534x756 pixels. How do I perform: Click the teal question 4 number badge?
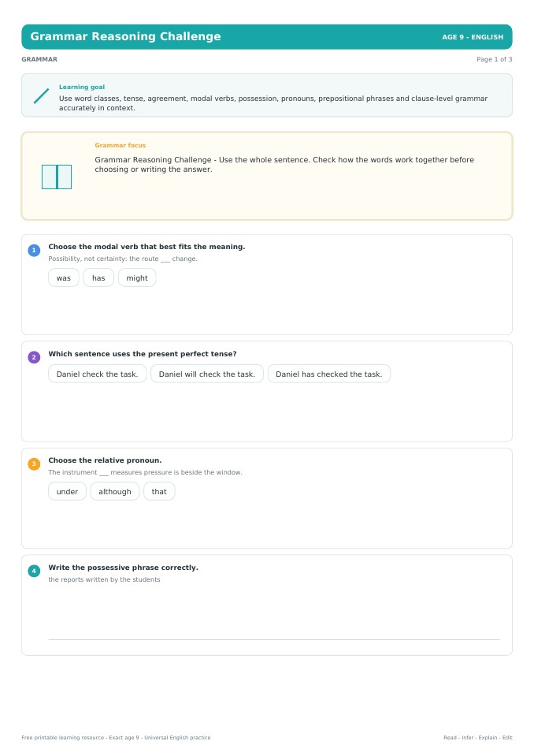pyautogui.click(x=34, y=572)
